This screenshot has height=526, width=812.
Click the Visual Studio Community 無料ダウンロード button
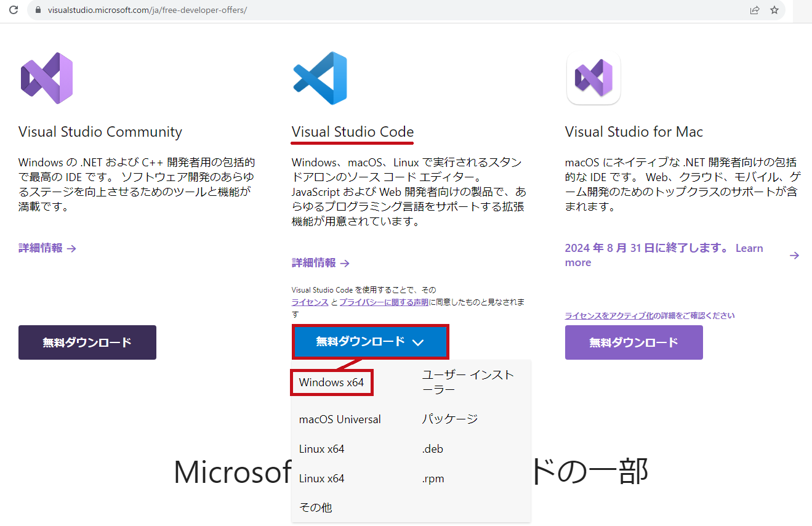tap(87, 342)
